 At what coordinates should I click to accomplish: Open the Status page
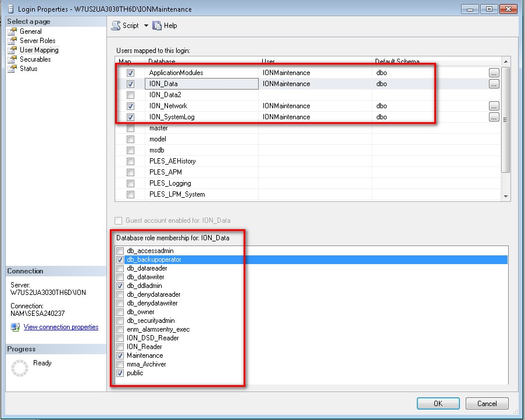(x=28, y=69)
